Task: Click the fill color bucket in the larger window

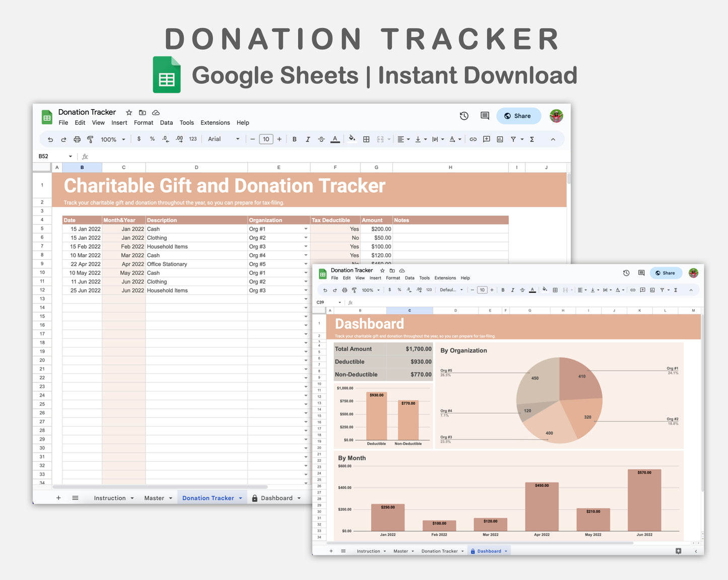Action: click(x=352, y=139)
